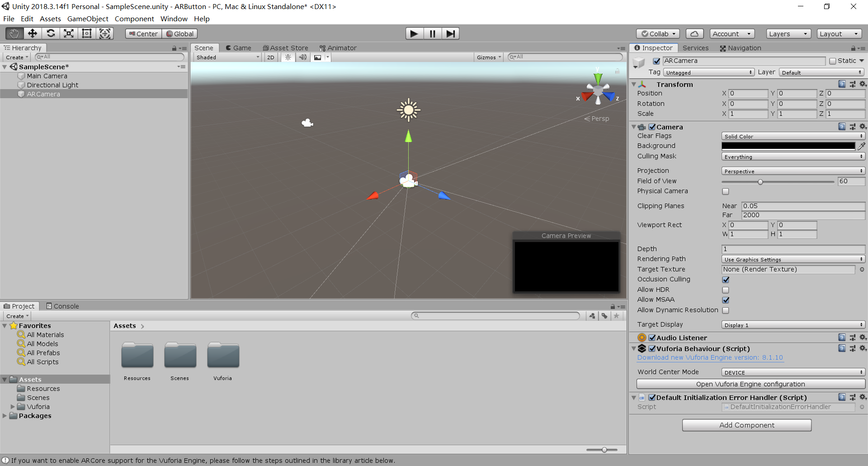Click the Open Vuforia Engine configuration button
The height and width of the screenshot is (466, 868).
[x=750, y=384]
